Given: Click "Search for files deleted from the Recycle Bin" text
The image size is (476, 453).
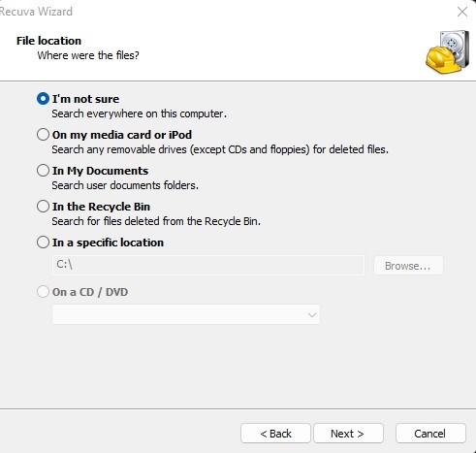Looking at the screenshot, I should (x=156, y=221).
